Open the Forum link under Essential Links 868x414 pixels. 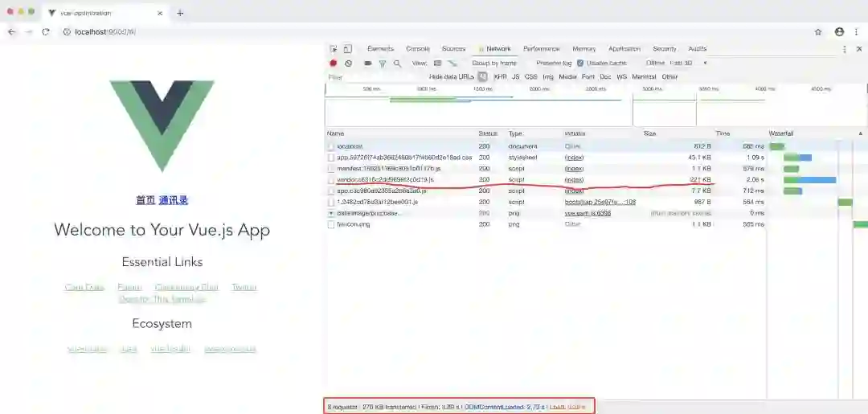pos(129,287)
